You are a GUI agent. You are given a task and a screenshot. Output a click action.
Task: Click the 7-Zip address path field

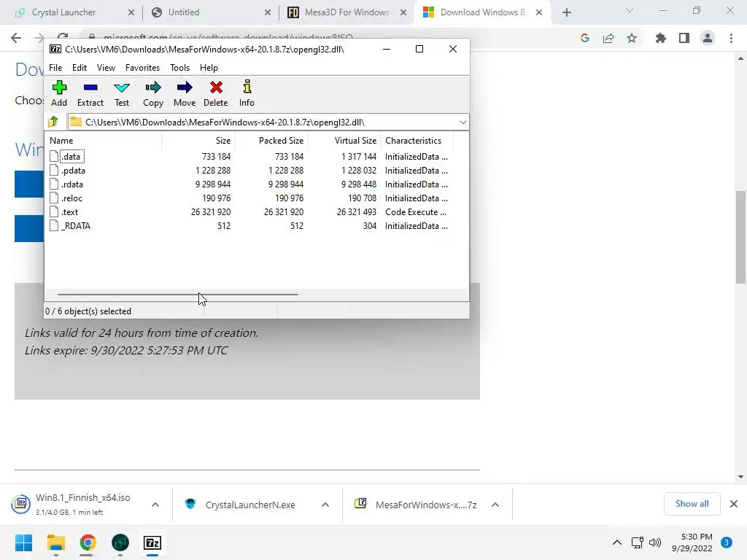coord(268,122)
